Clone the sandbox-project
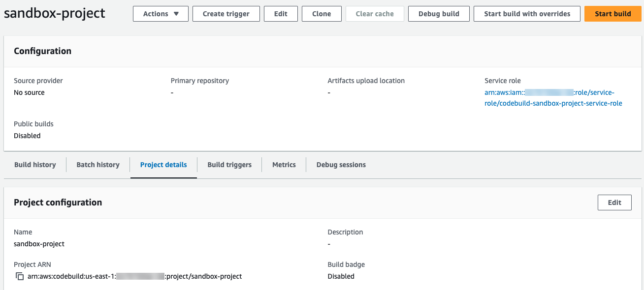644x290 pixels. tap(322, 14)
